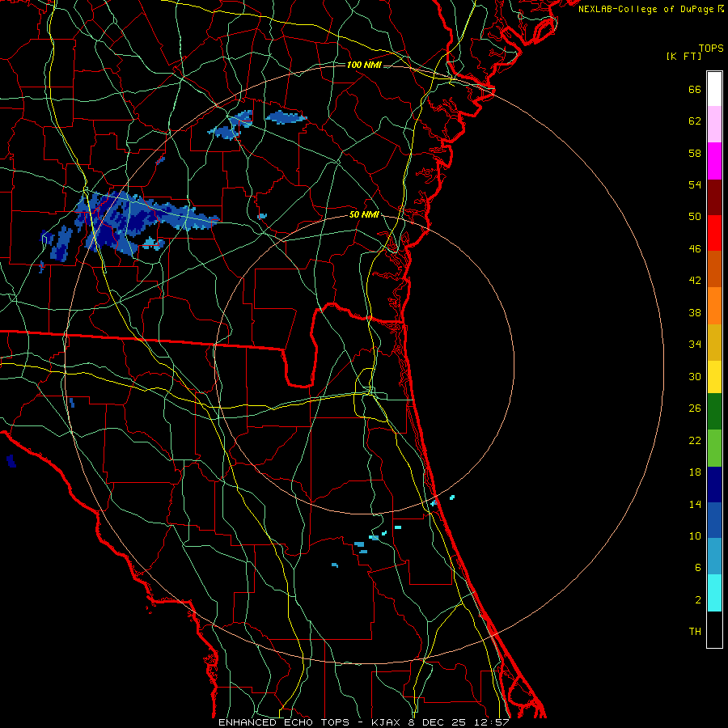This screenshot has height=728, width=728.
Task: Click the bright red 50 legend swatch
Action: [714, 233]
